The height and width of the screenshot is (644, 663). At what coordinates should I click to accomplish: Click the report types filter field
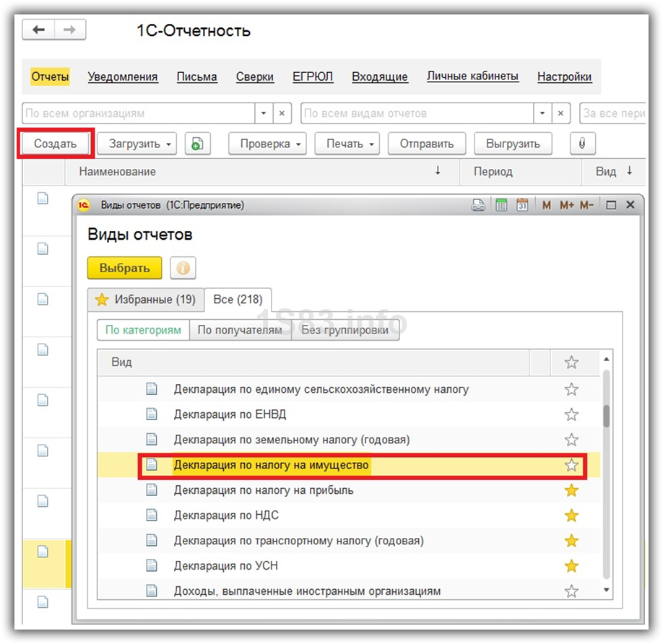point(417,113)
